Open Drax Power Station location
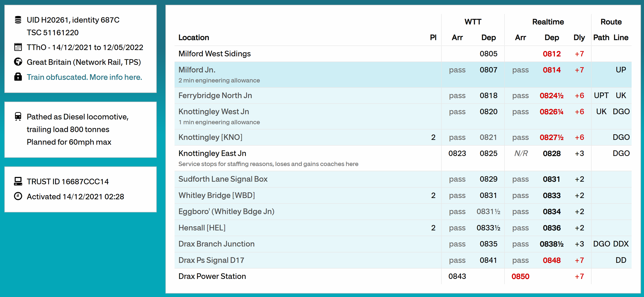Screen dimensions: 644x297 click(x=212, y=276)
